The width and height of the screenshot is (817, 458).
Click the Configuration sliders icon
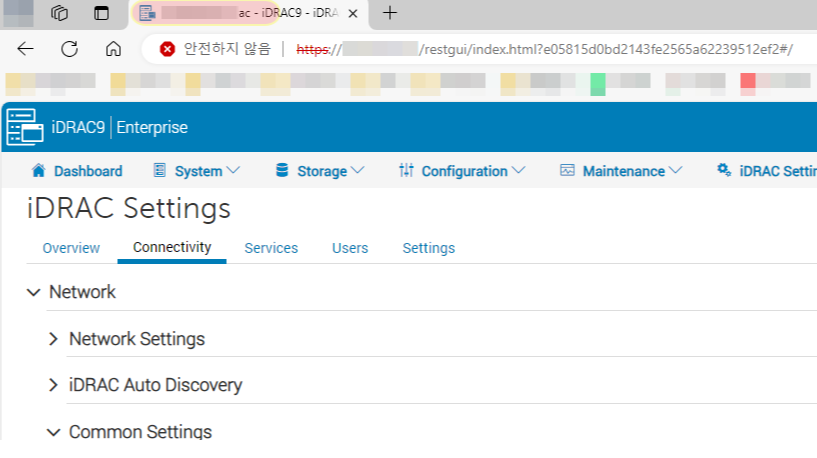tap(406, 170)
